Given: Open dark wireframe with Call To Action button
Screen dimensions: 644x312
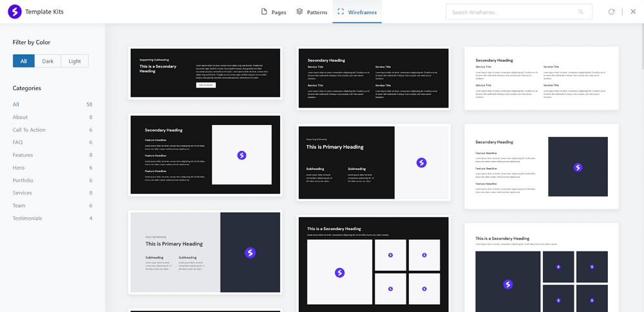Looking at the screenshot, I should 205,73.
